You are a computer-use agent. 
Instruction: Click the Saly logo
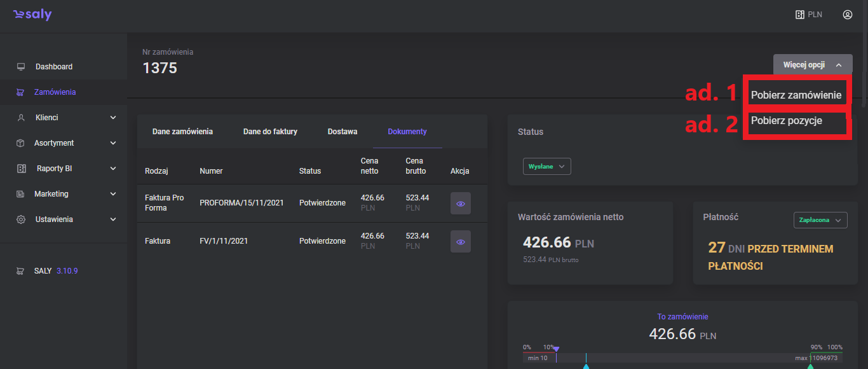pyautogui.click(x=32, y=15)
